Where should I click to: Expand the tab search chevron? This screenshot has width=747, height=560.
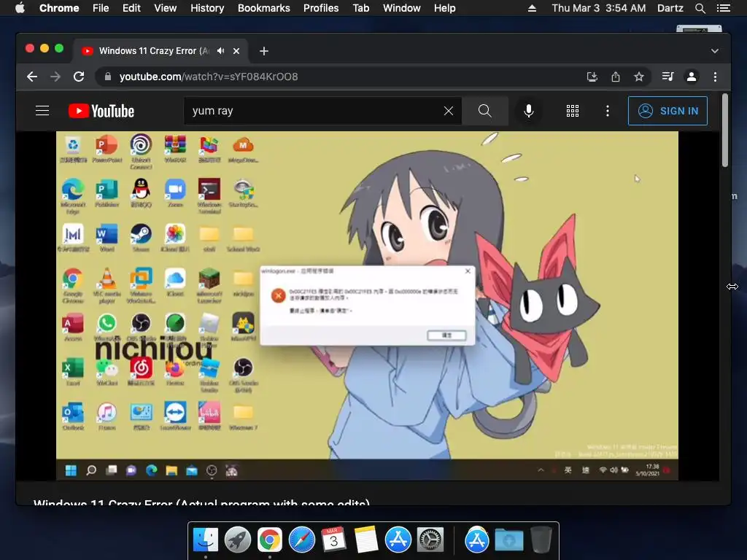(x=715, y=51)
